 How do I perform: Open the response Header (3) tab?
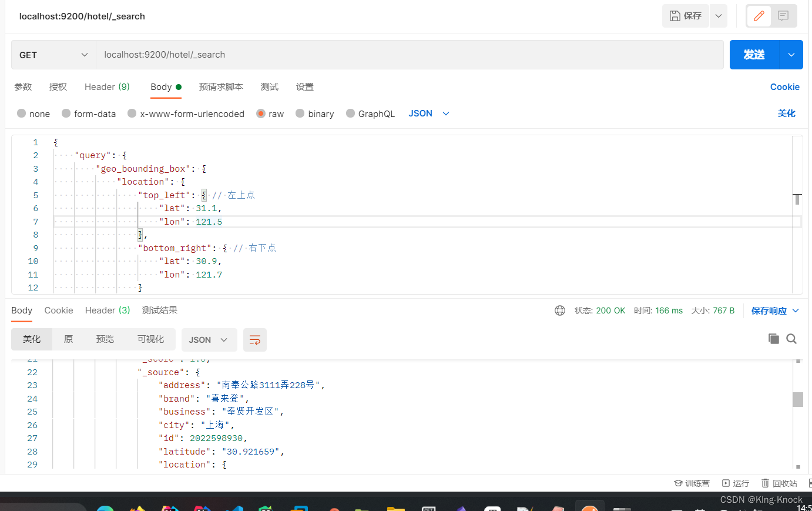(x=108, y=310)
